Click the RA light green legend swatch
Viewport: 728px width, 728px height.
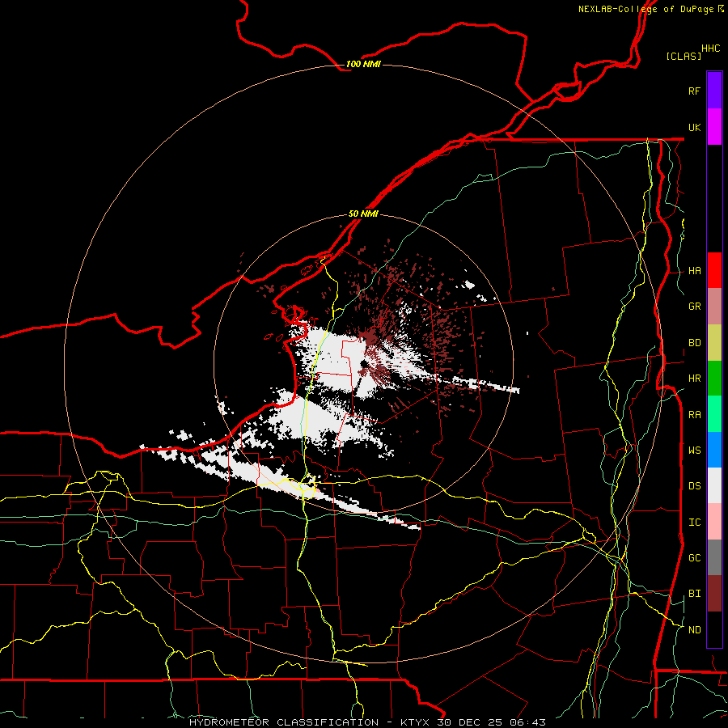click(714, 414)
